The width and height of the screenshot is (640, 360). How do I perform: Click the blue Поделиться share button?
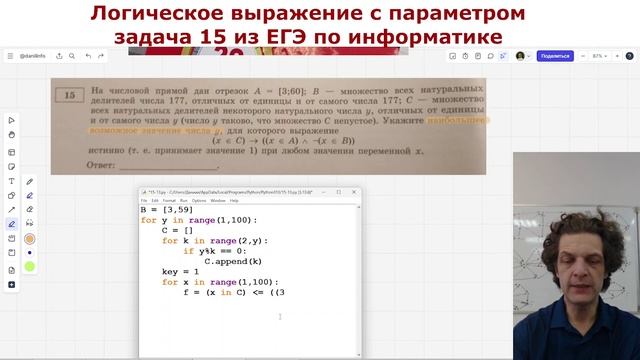coord(555,56)
